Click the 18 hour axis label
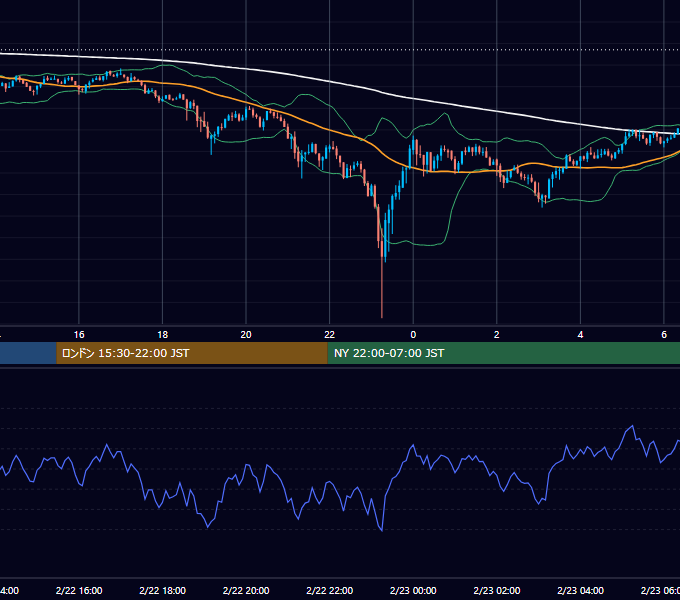680x600 pixels. [x=162, y=335]
